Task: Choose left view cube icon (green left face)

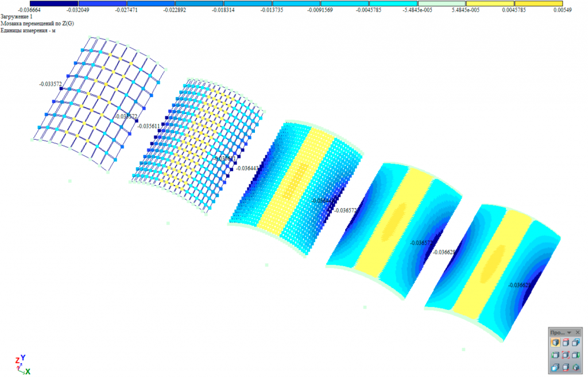Action: [x=555, y=355]
